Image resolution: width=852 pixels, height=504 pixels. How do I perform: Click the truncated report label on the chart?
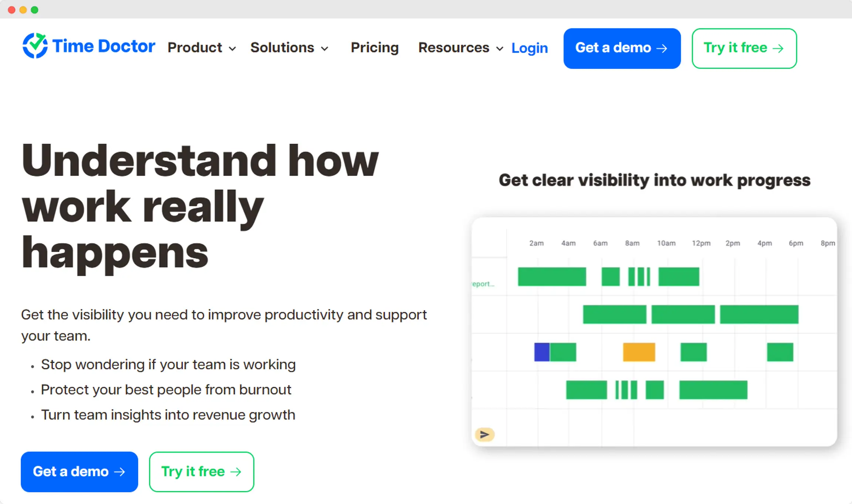483,284
